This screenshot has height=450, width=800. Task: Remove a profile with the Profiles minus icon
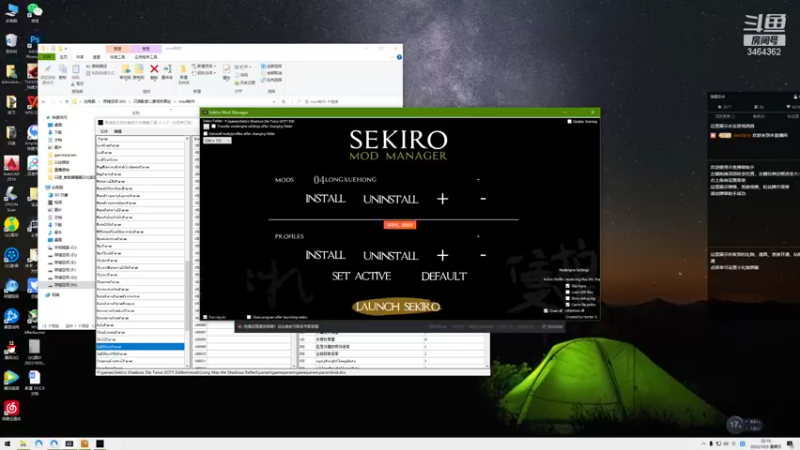483,255
